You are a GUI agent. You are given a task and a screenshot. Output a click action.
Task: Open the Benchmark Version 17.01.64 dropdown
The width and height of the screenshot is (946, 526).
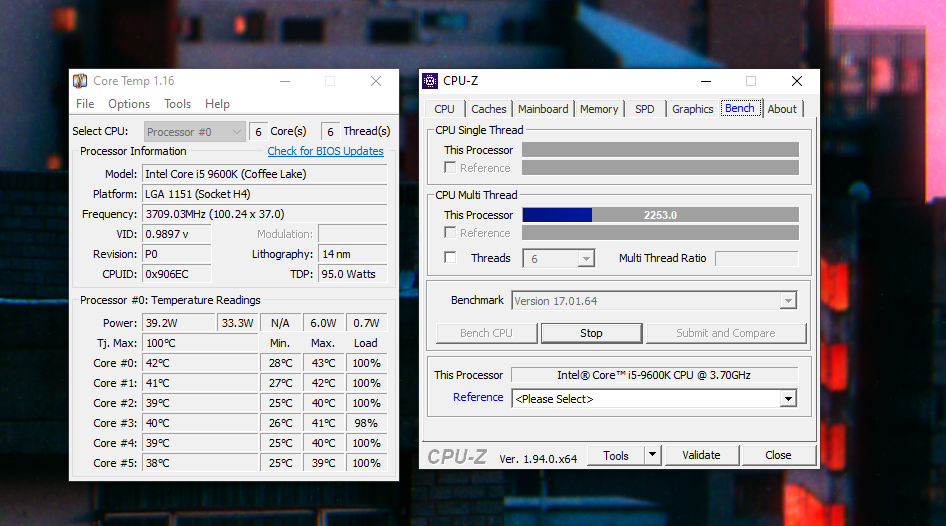654,300
